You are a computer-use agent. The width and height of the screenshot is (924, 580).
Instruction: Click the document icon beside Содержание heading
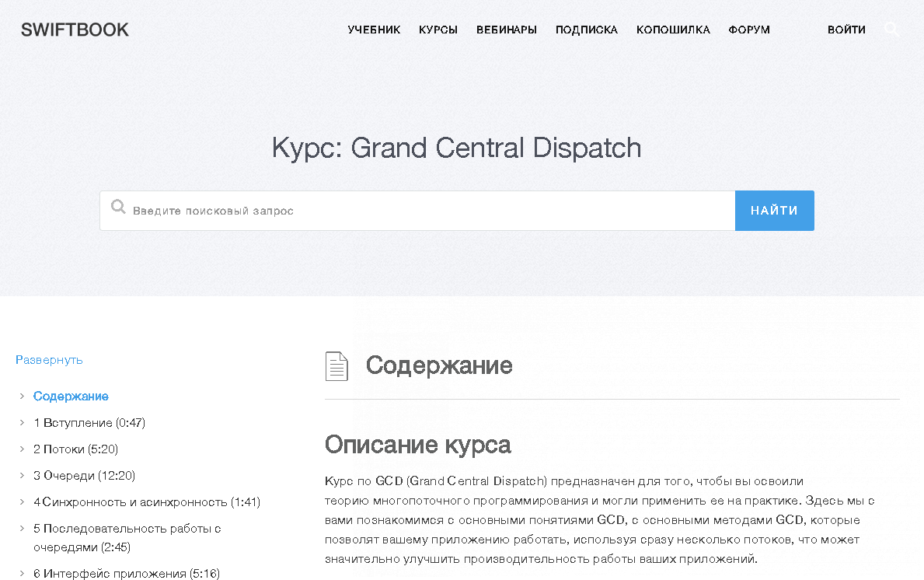point(336,366)
